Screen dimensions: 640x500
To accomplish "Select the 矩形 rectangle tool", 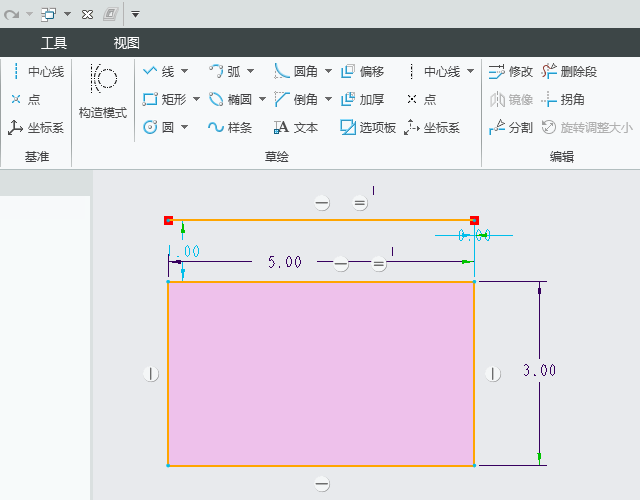I will 164,99.
